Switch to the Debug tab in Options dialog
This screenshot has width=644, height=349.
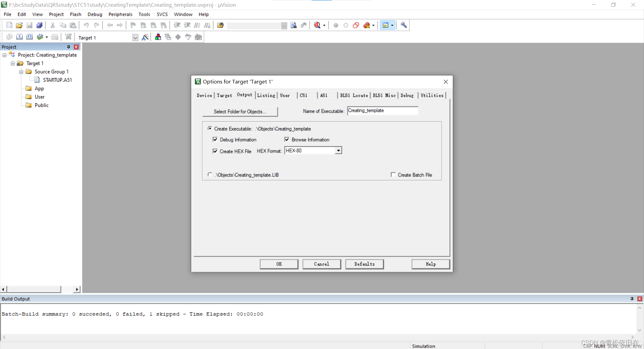click(x=407, y=96)
